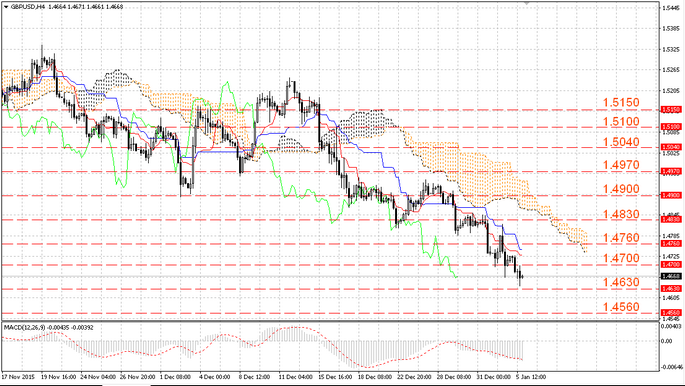Click the orange 1.4900 level text label
The width and height of the screenshot is (685, 386).
(621, 190)
